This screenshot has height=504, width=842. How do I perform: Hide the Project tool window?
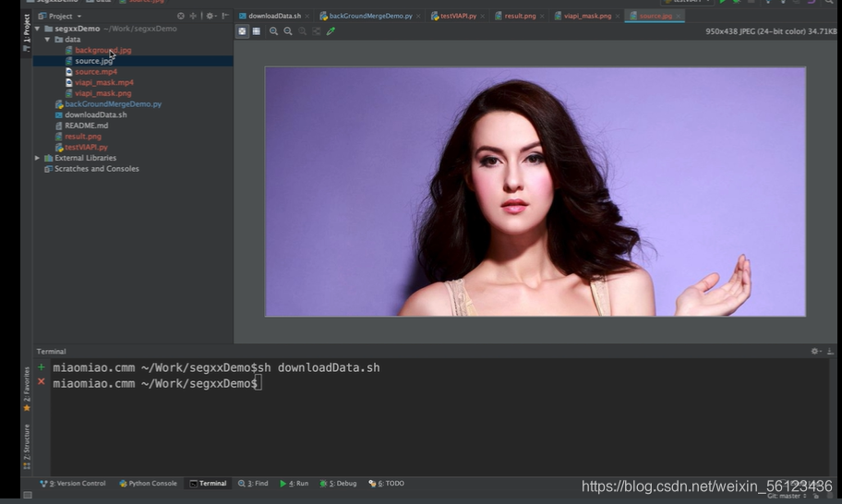[x=225, y=16]
